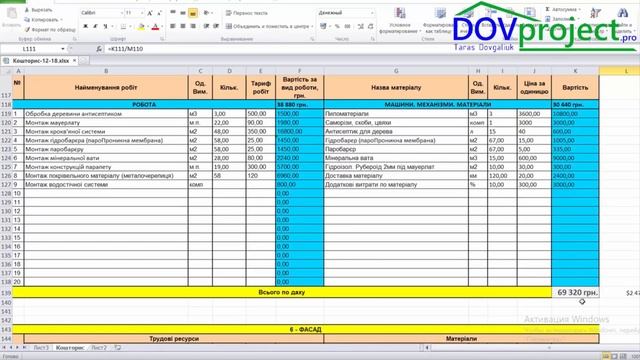Open Conditional Formatting (Условное форматирование)
This screenshot has width=640, height=360.
coord(400,20)
